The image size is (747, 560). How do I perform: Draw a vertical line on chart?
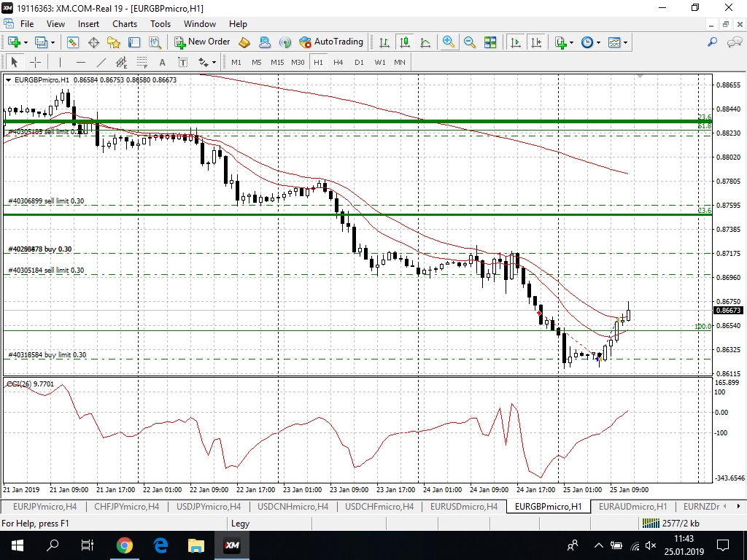click(60, 62)
